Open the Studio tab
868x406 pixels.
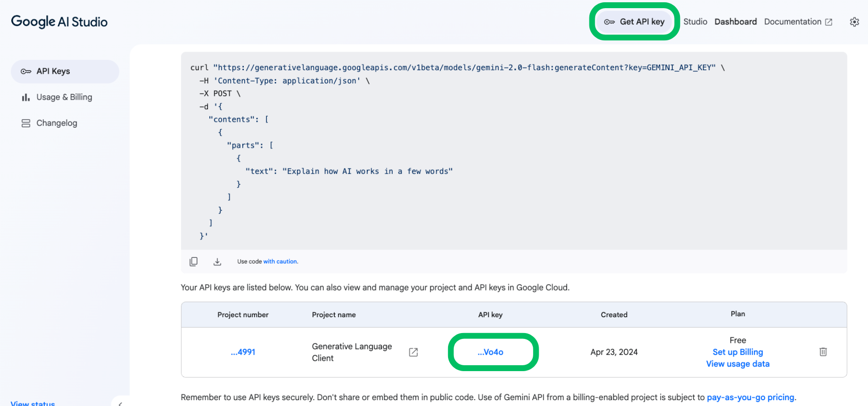click(695, 22)
